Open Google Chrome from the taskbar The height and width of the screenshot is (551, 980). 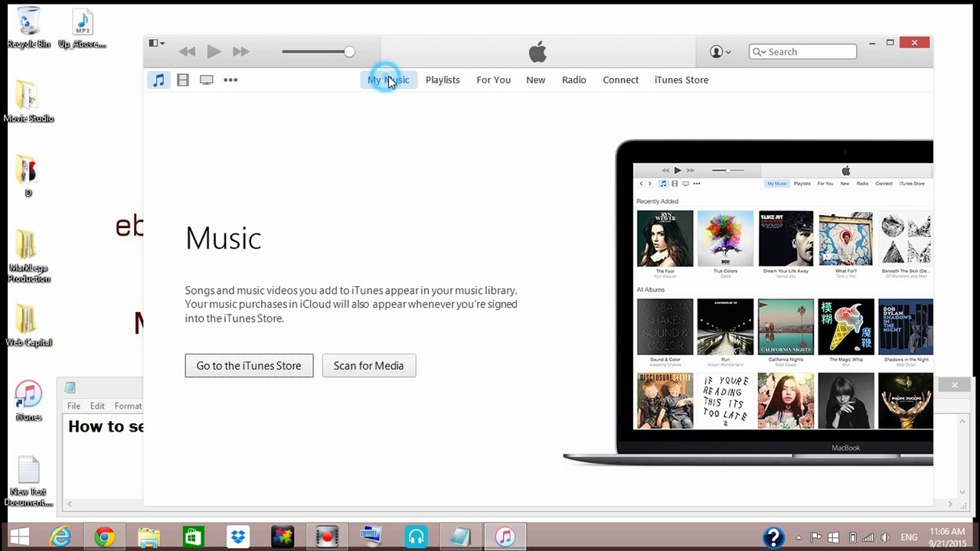pyautogui.click(x=104, y=537)
